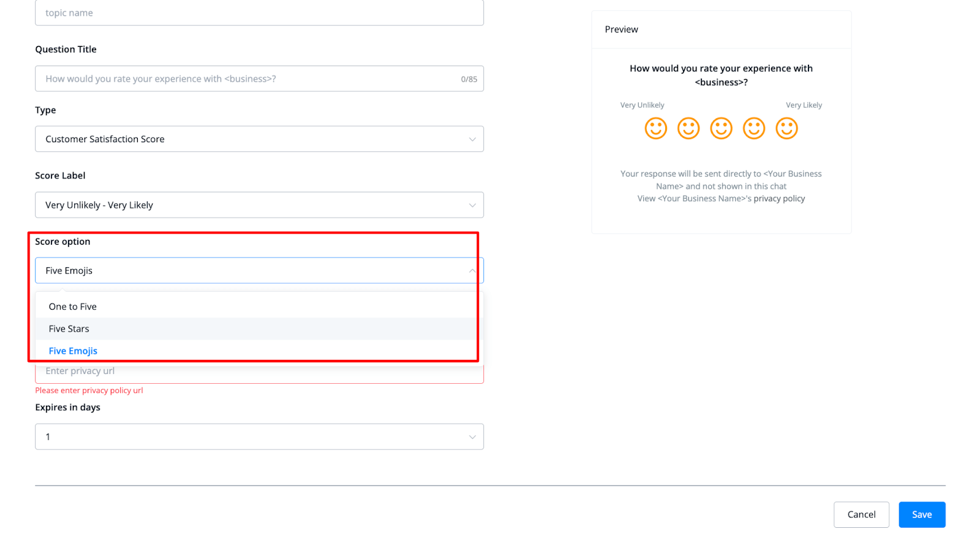Focus the Question Title input field
The image size is (980, 545).
[x=259, y=79]
